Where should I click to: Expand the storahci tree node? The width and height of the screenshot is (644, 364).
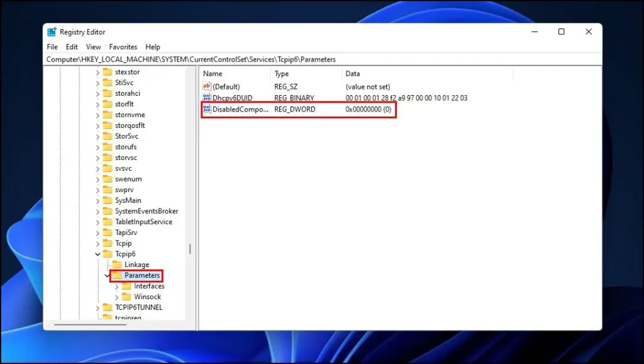(x=97, y=94)
